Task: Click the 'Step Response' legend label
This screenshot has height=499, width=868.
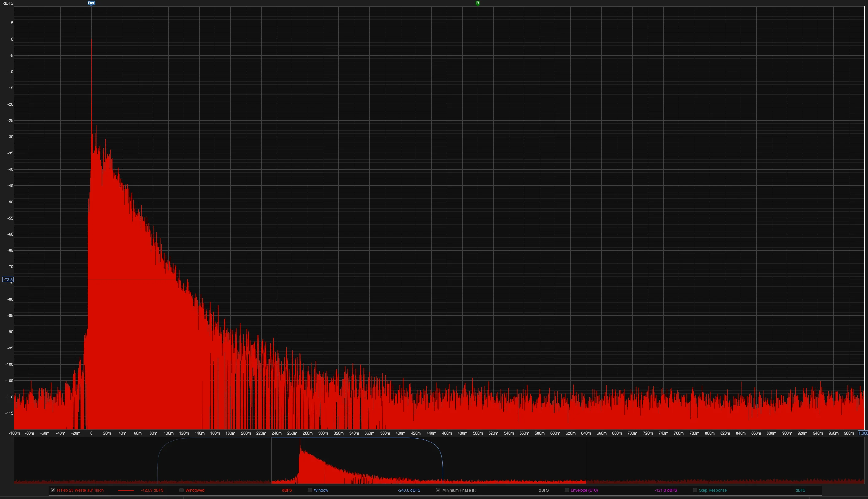Action: [712, 490]
